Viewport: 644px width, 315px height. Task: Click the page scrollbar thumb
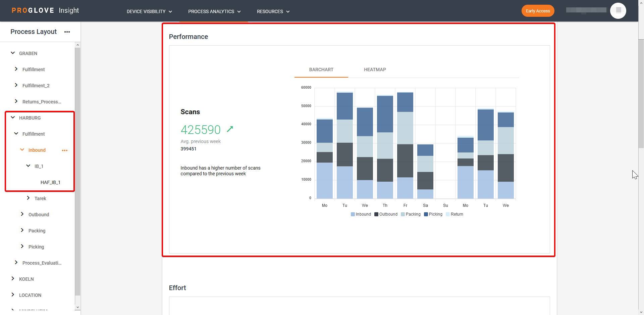641,94
